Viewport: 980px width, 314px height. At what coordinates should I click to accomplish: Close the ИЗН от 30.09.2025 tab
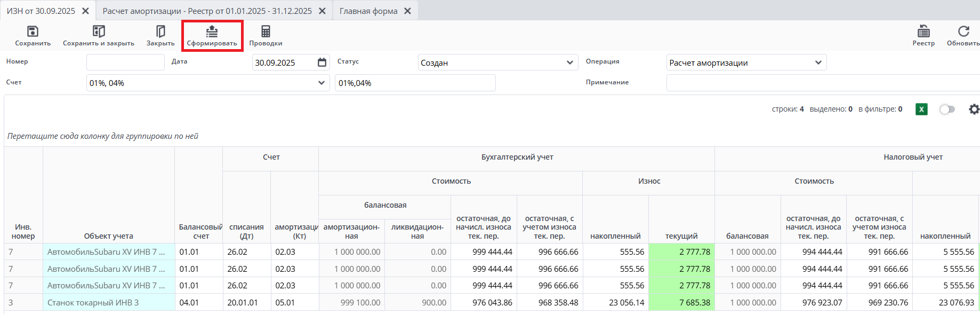(x=85, y=11)
